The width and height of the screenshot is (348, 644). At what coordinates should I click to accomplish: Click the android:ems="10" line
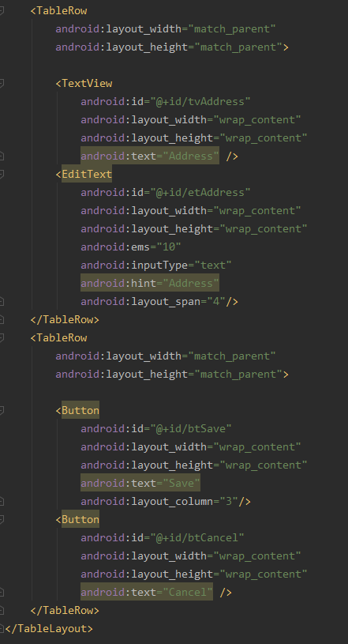point(131,247)
